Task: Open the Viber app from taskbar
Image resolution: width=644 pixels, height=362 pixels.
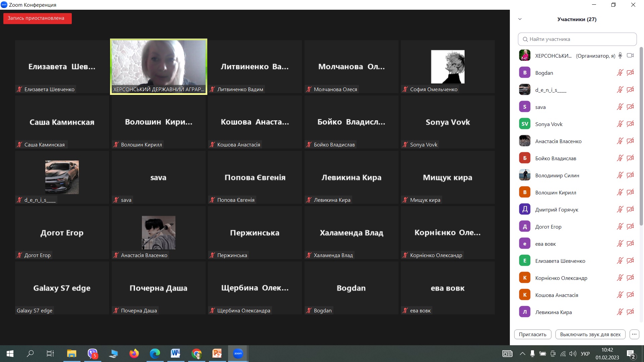Action: [93, 353]
